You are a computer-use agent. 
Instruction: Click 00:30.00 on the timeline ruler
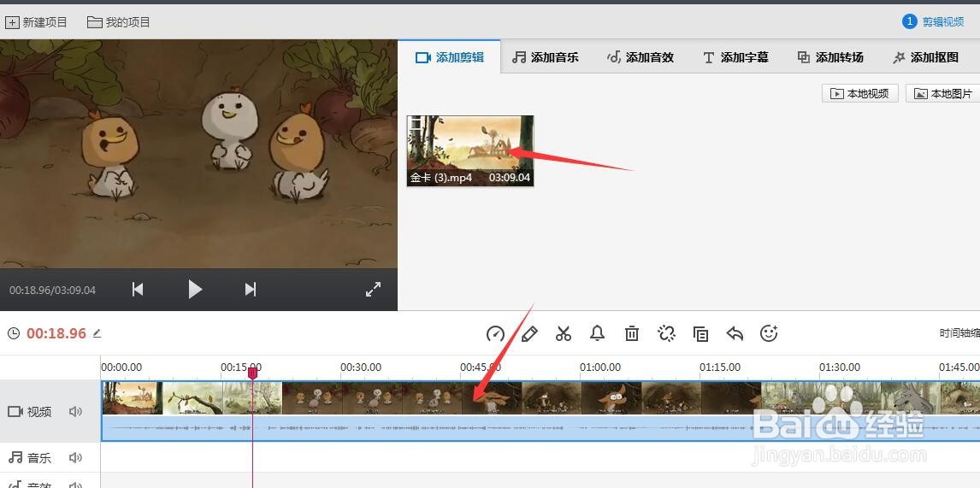point(361,367)
